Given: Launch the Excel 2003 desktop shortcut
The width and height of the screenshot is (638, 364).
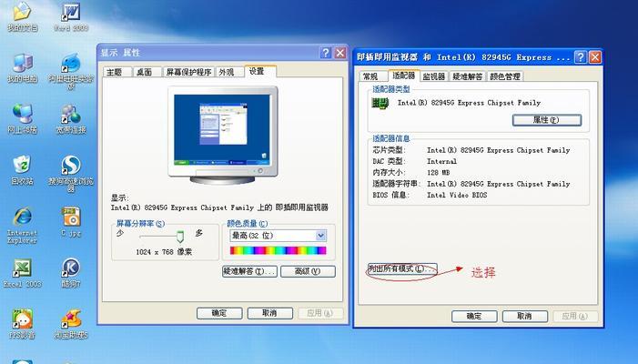Looking at the screenshot, I should (x=23, y=268).
